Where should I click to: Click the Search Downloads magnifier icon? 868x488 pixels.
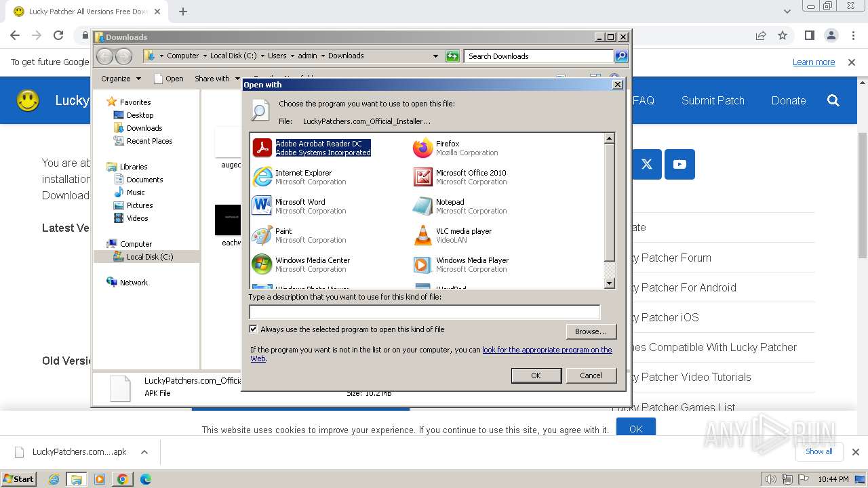point(621,56)
